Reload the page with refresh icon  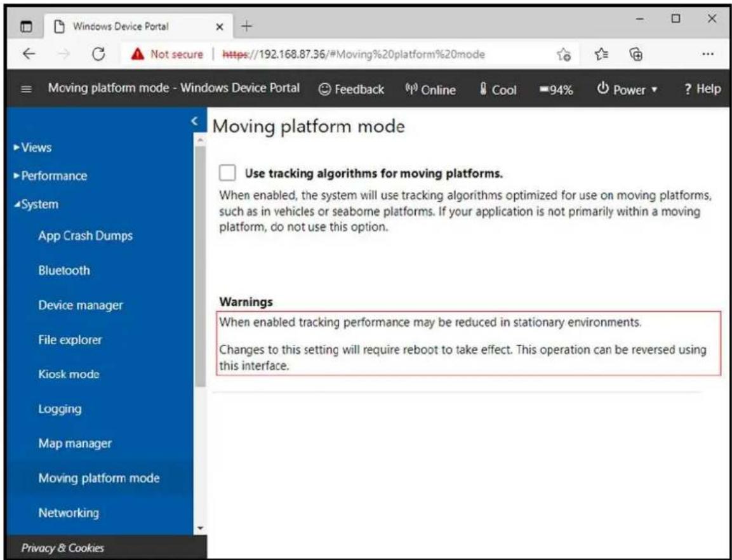point(98,54)
